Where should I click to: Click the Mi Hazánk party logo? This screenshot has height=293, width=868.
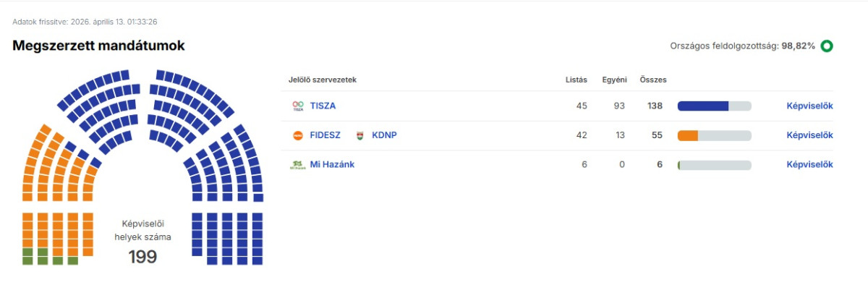[298, 165]
